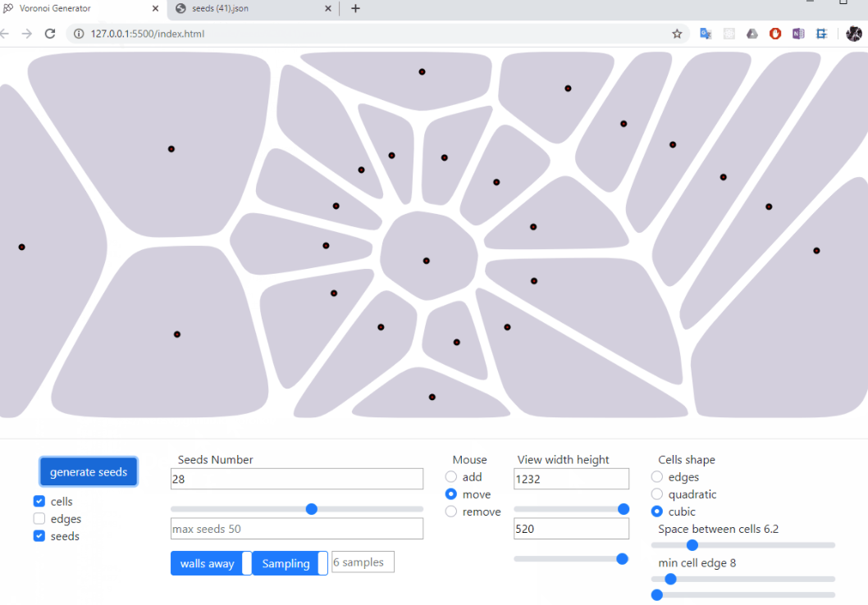Uncheck the cells checkbox

39,501
